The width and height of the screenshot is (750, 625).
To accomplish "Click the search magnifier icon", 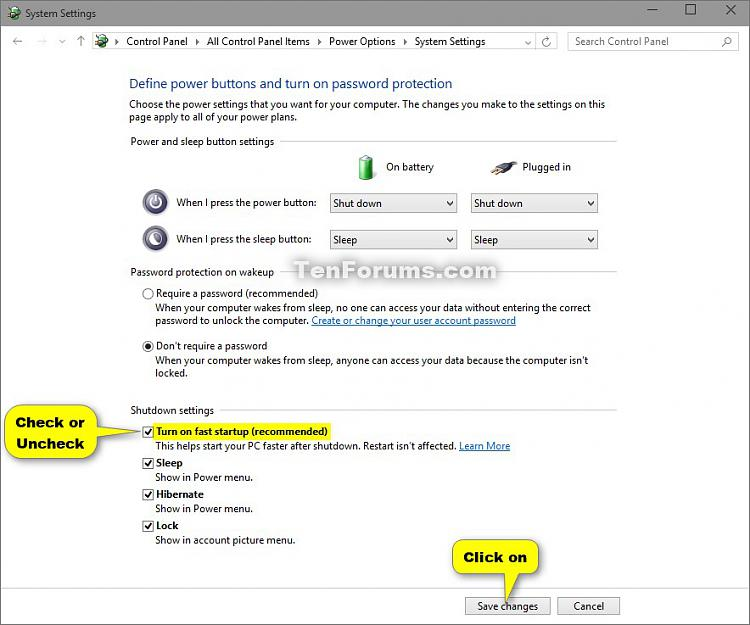I will pyautogui.click(x=727, y=42).
